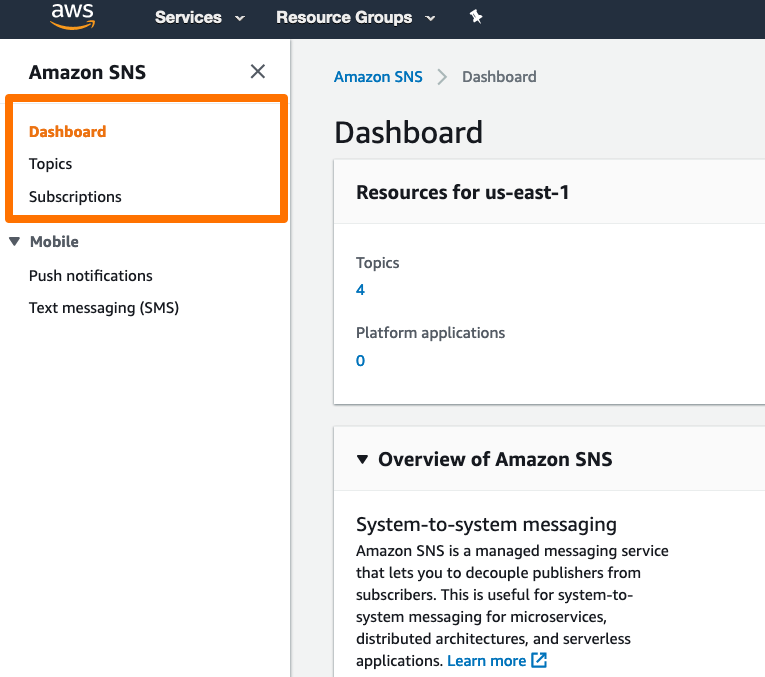Click the Platform applications count 0 link
The height and width of the screenshot is (677, 765).
pyautogui.click(x=360, y=360)
